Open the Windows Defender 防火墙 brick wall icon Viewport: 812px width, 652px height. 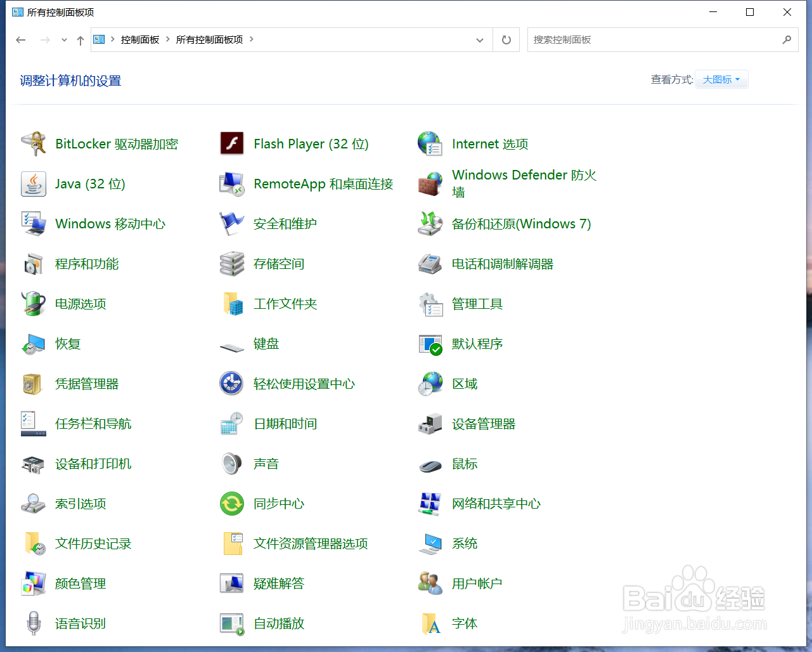pyautogui.click(x=430, y=184)
